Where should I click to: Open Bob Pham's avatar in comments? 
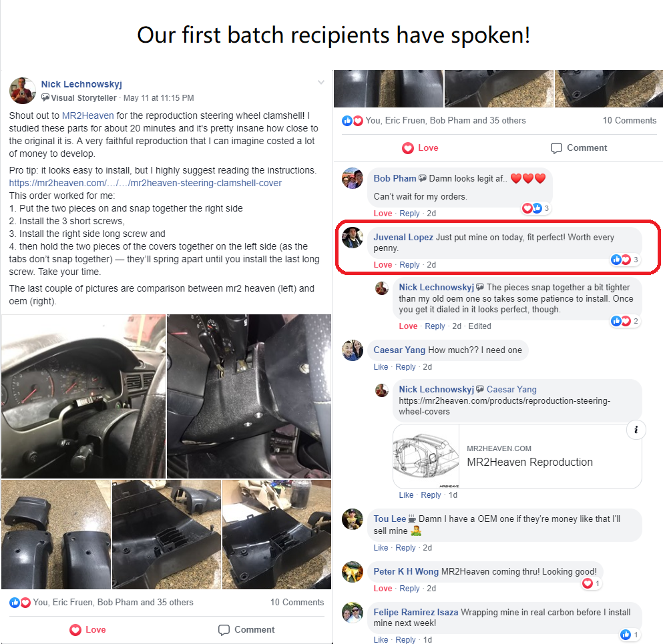point(353,178)
